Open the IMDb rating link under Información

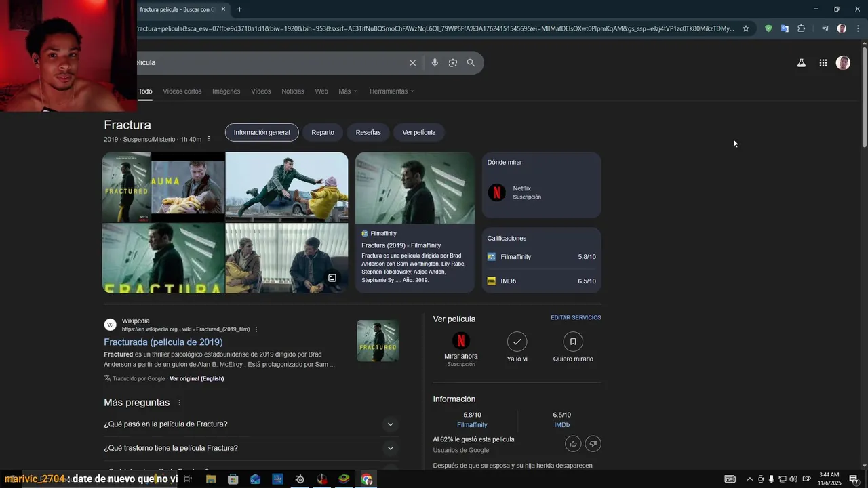pyautogui.click(x=561, y=425)
